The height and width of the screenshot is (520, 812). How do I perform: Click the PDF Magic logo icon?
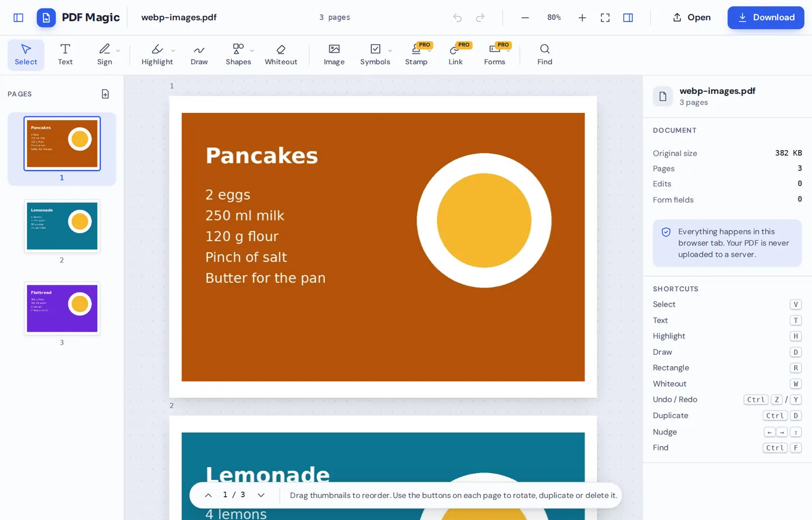pyautogui.click(x=46, y=17)
